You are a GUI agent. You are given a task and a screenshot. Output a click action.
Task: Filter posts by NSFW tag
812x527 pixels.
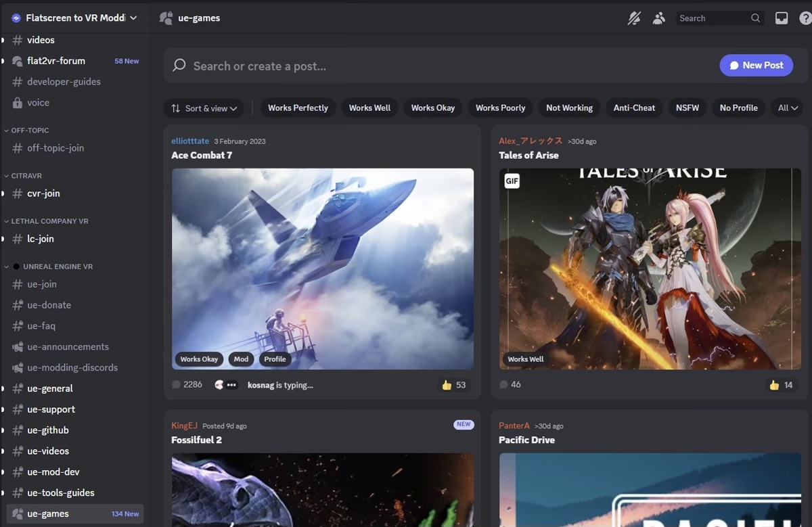[x=687, y=108]
